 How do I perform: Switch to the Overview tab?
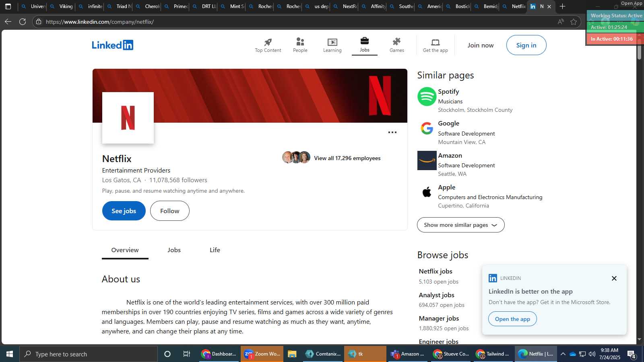125,250
